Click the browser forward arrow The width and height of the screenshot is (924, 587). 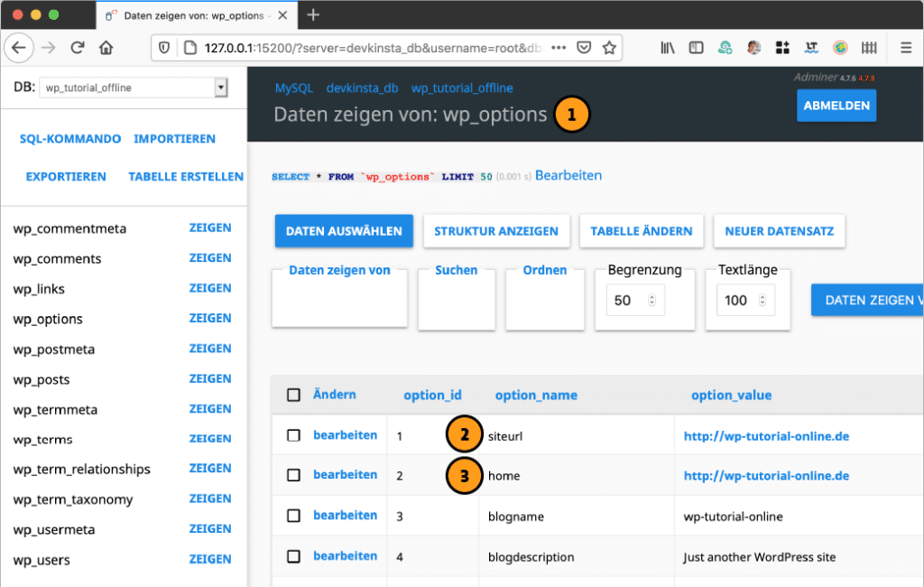coord(49,48)
